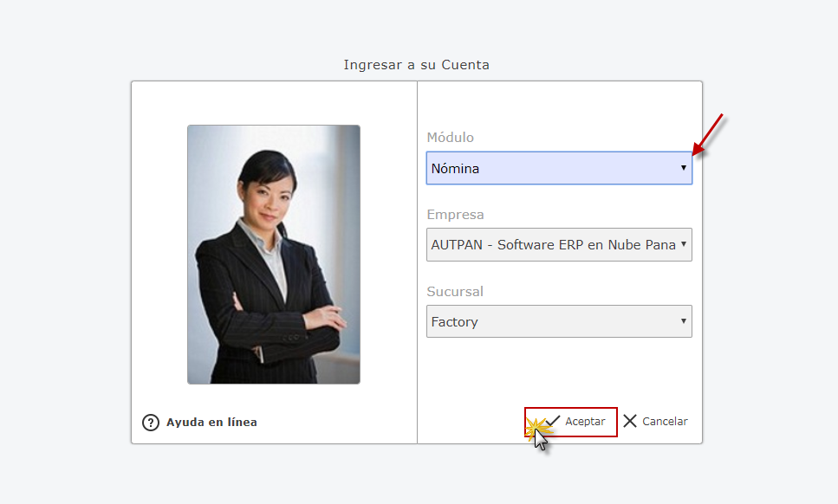Open the Sucursal dropdown showing Factory
This screenshot has width=838, height=504.
click(x=558, y=321)
